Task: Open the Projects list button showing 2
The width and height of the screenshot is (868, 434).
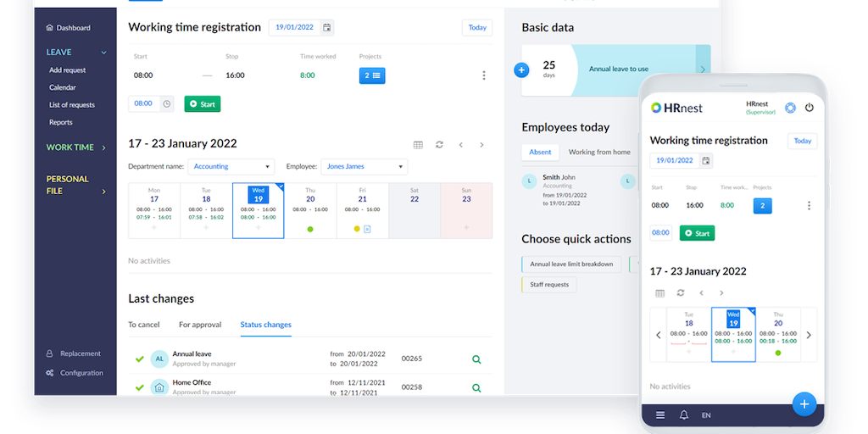Action: point(372,75)
